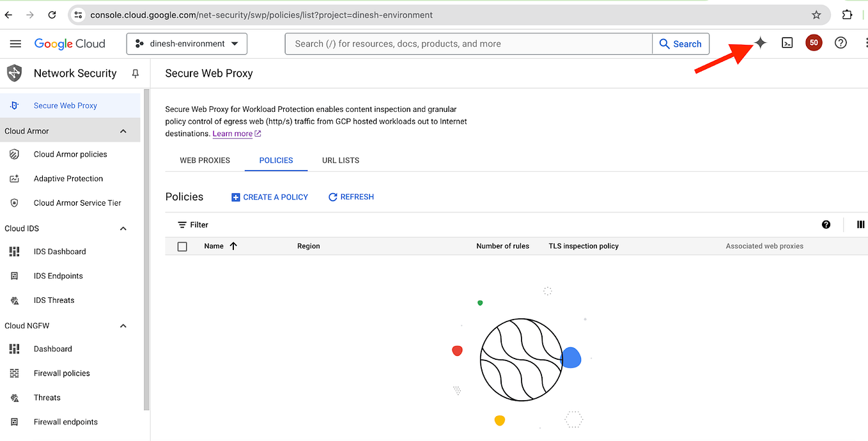Click the Google Cloud navigation menu icon
Viewport: 868px width, 441px height.
[15, 43]
